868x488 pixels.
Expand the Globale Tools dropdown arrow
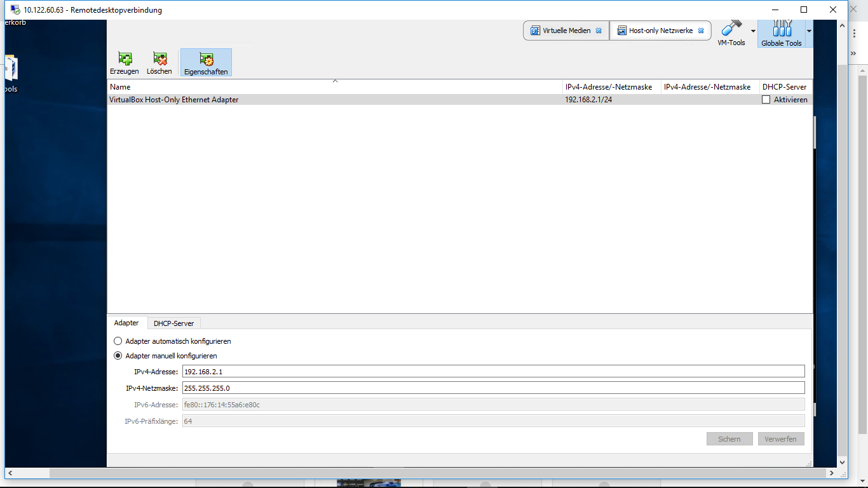[809, 31]
